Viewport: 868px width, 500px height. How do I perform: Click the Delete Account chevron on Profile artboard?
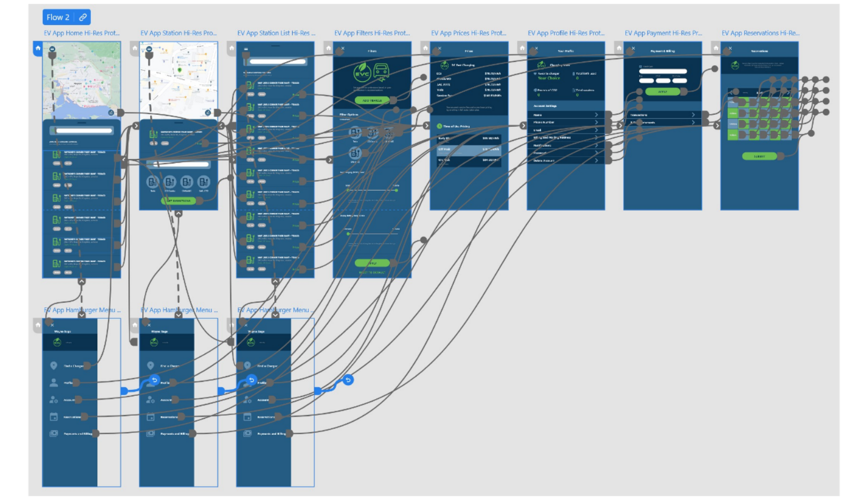pos(596,160)
